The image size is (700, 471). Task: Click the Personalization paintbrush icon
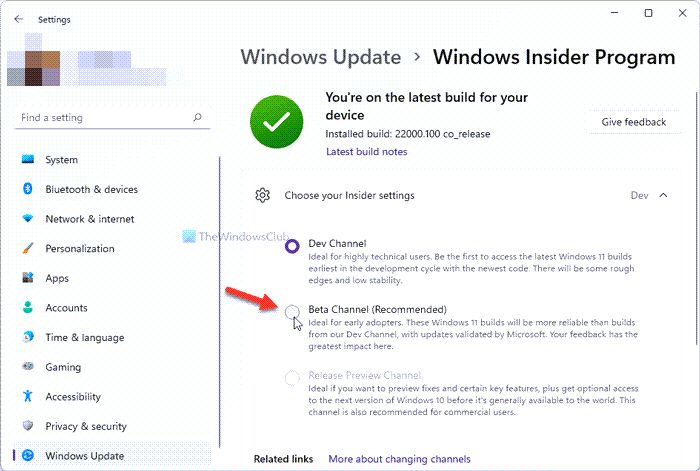[28, 248]
